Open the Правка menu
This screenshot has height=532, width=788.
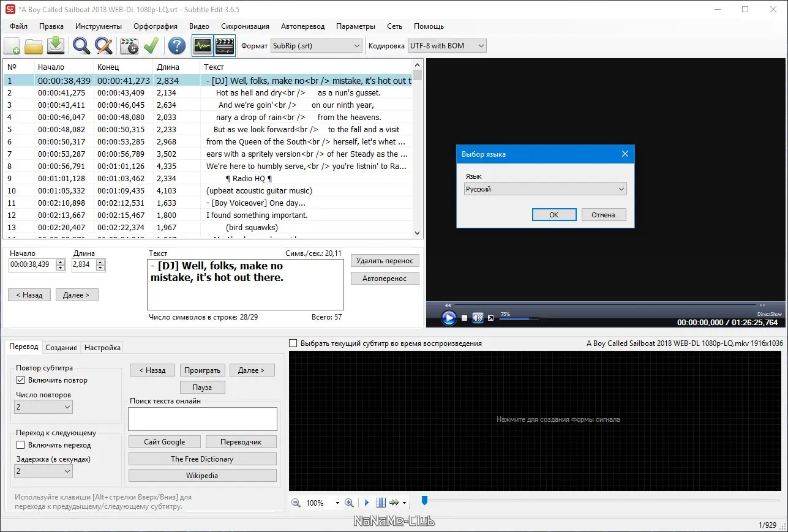pyautogui.click(x=51, y=26)
